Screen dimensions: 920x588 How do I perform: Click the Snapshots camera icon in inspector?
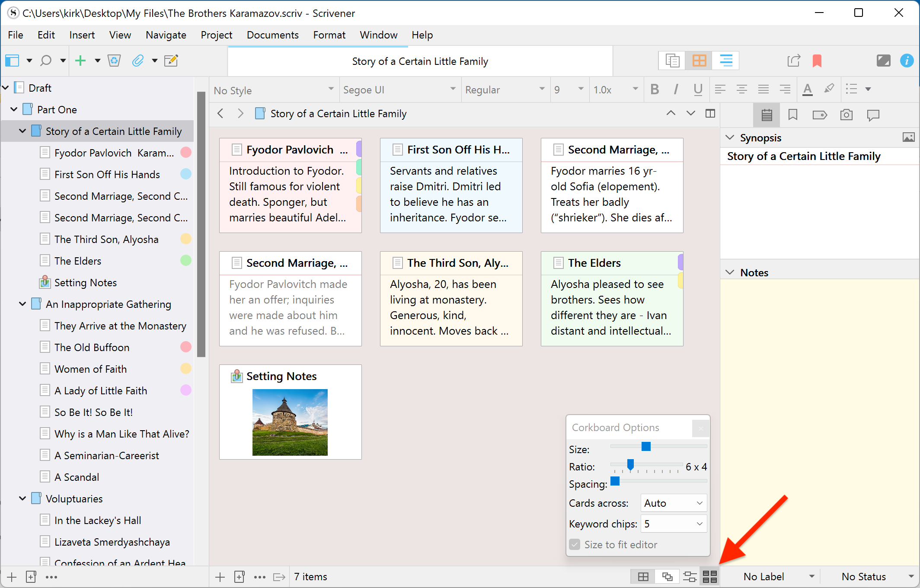(x=846, y=115)
